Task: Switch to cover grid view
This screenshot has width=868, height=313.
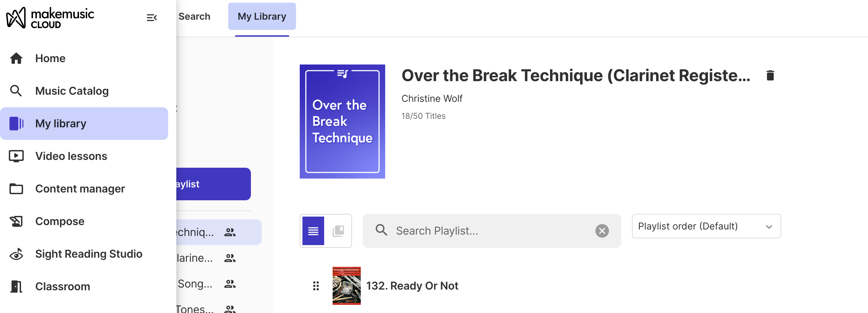Action: click(x=338, y=231)
